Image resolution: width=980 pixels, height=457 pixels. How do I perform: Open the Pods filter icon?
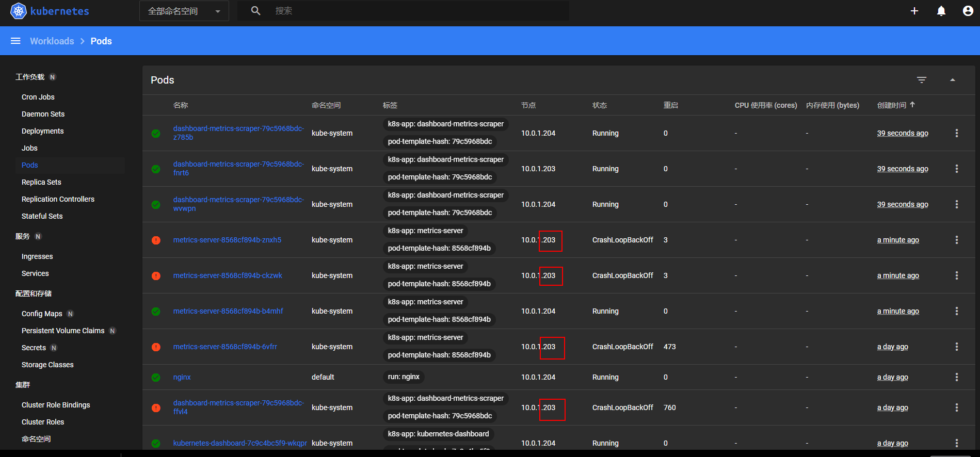922,80
